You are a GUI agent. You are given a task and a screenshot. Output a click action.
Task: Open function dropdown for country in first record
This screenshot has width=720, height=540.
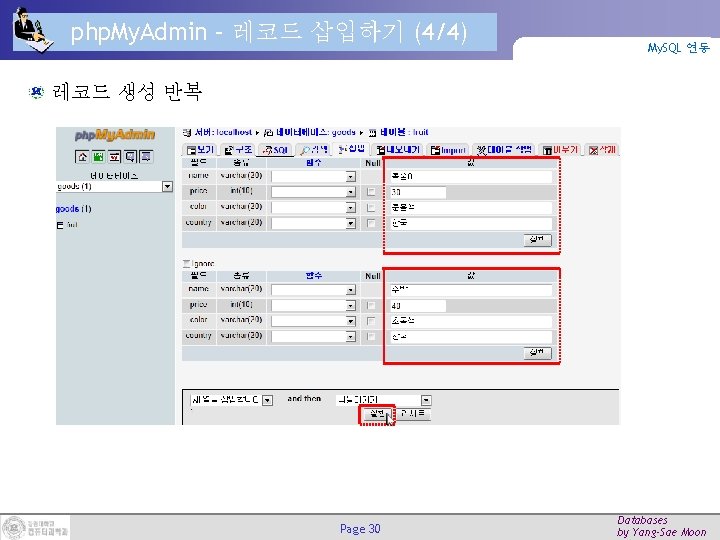click(x=314, y=223)
